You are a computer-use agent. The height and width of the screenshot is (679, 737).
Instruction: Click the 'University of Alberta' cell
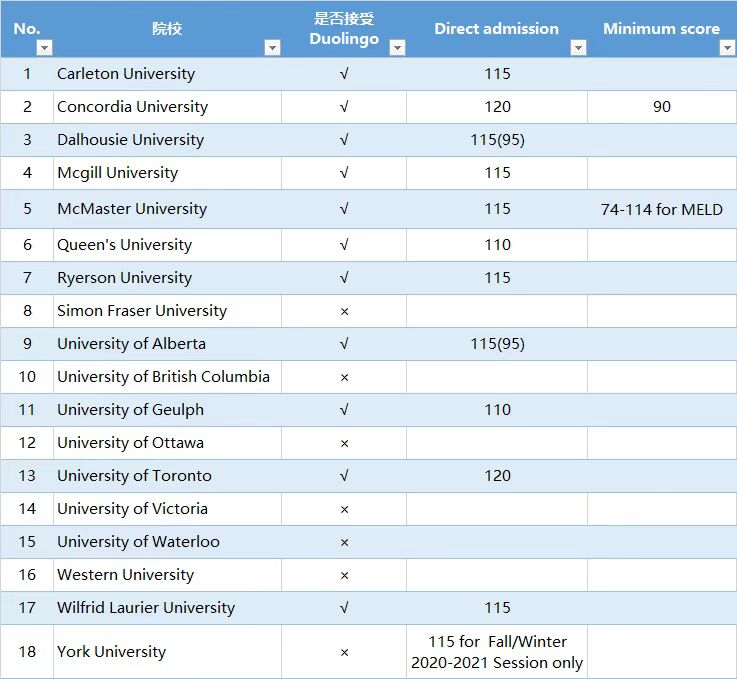[167, 344]
